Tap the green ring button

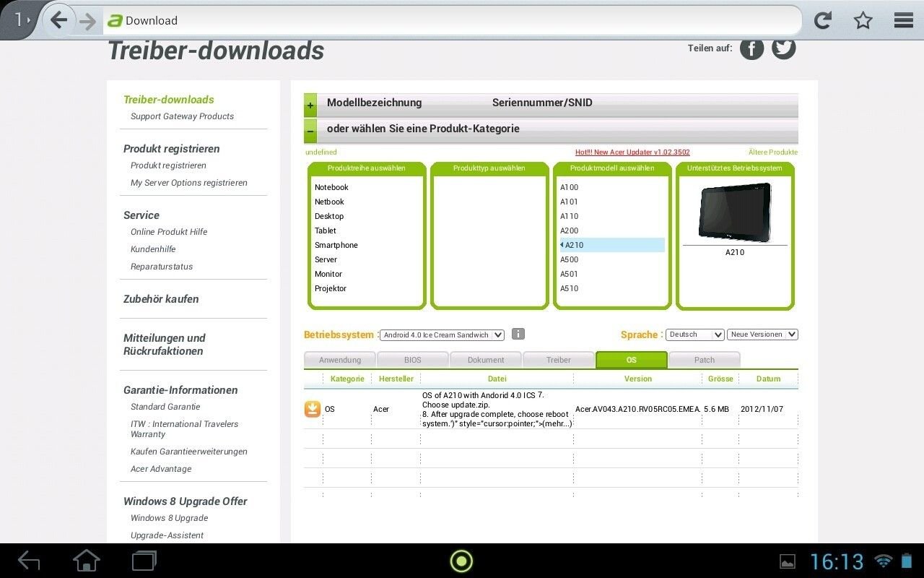click(x=461, y=561)
